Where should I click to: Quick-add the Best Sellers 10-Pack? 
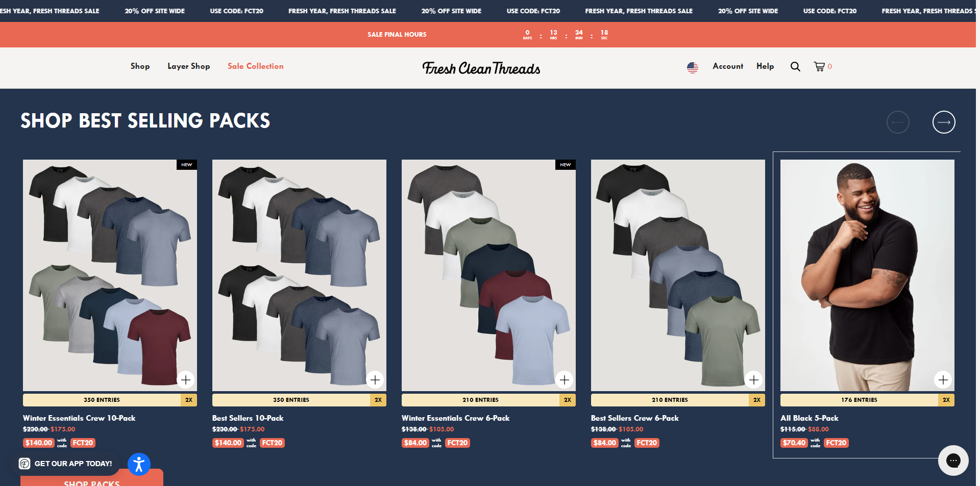[x=376, y=379]
